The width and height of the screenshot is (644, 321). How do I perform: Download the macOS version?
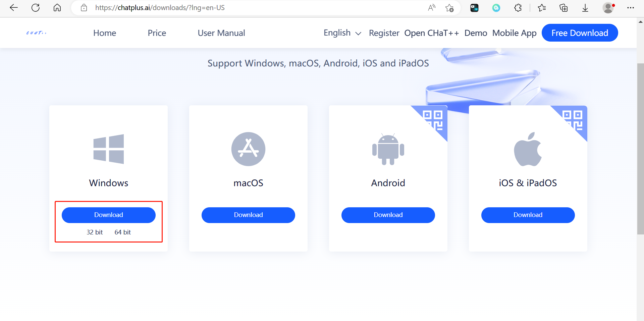248,215
